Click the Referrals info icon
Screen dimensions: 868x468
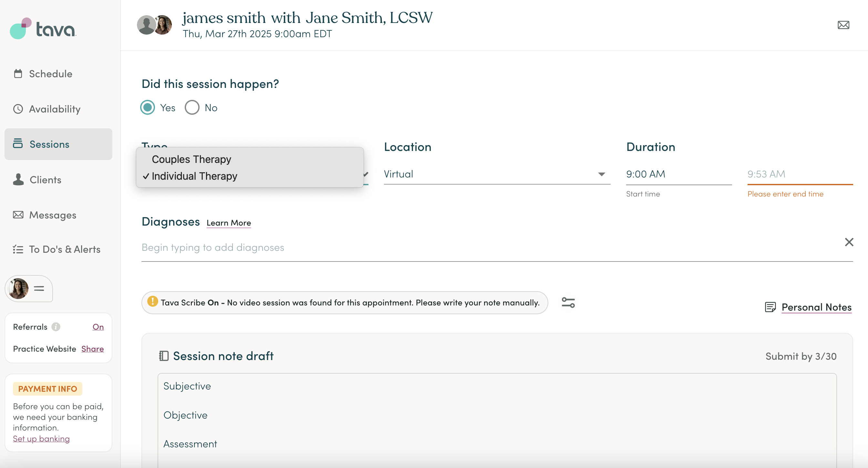click(56, 327)
